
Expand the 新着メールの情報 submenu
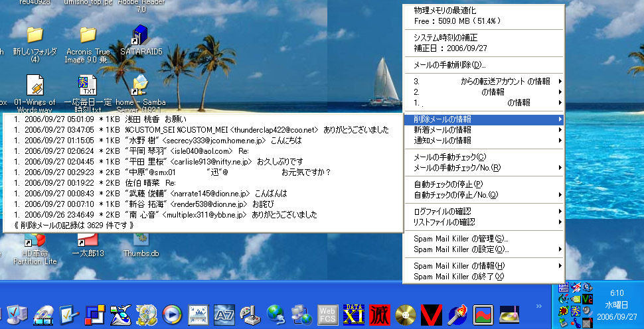click(443, 130)
